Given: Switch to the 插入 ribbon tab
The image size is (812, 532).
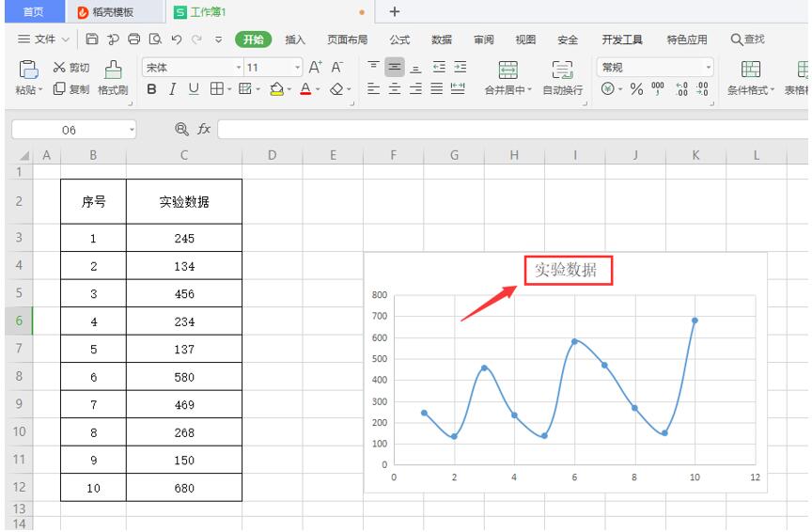Looking at the screenshot, I should click(295, 39).
